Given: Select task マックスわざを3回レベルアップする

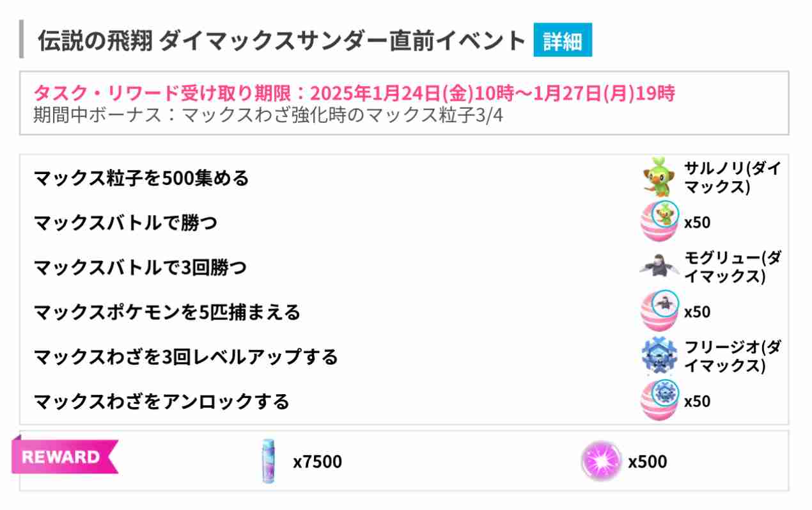Looking at the screenshot, I should [185, 356].
